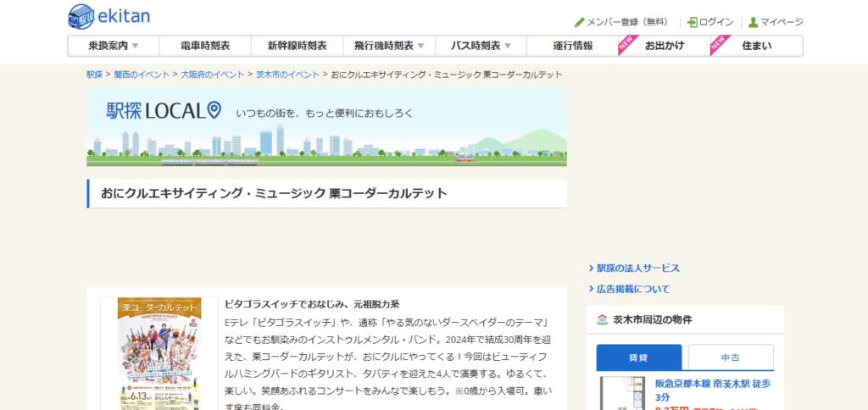The image size is (868, 410).
Task: Open the 栗コーダーカルテット event poster thumbnail
Action: 151,352
